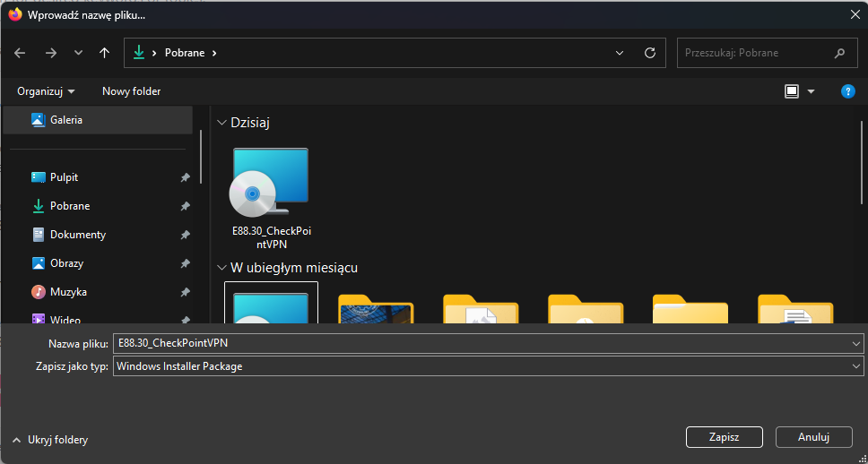This screenshot has height=464, width=868.
Task: Select the selected installer thumbnail from last month
Action: 271,303
